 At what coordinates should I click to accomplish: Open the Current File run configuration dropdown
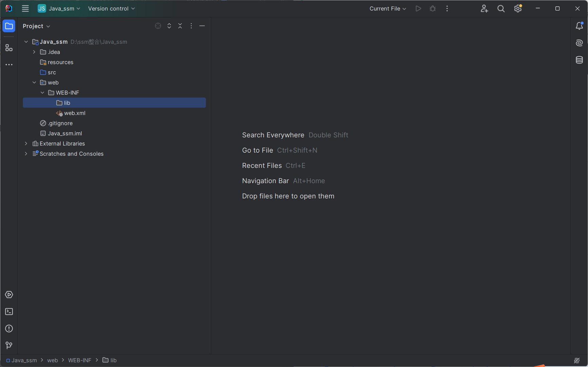[388, 8]
